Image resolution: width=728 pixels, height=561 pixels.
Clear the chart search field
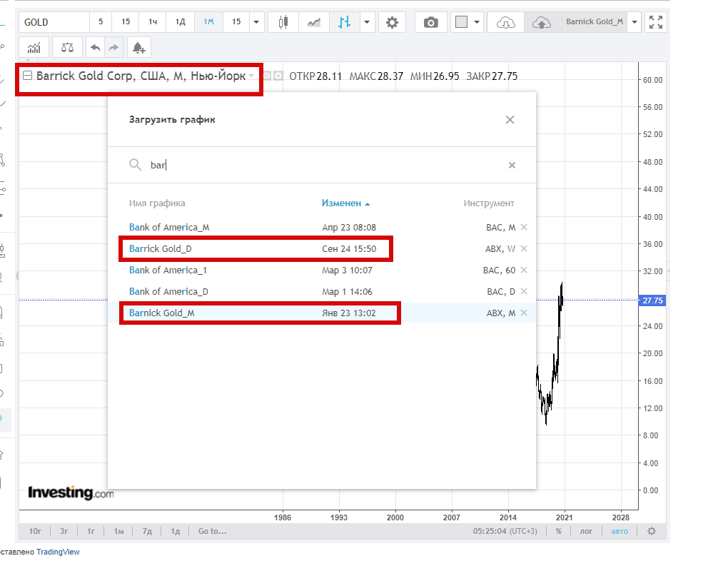(512, 166)
